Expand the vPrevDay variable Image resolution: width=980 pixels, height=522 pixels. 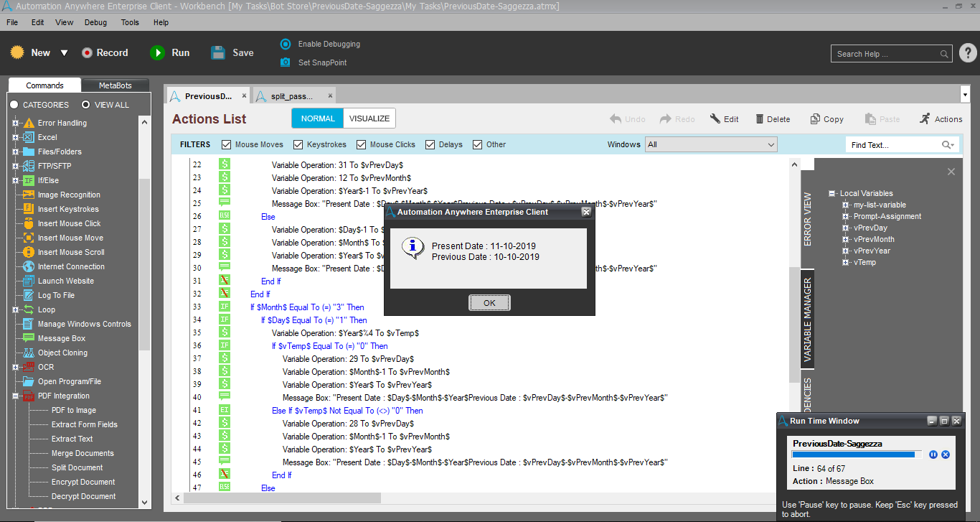[x=847, y=228]
